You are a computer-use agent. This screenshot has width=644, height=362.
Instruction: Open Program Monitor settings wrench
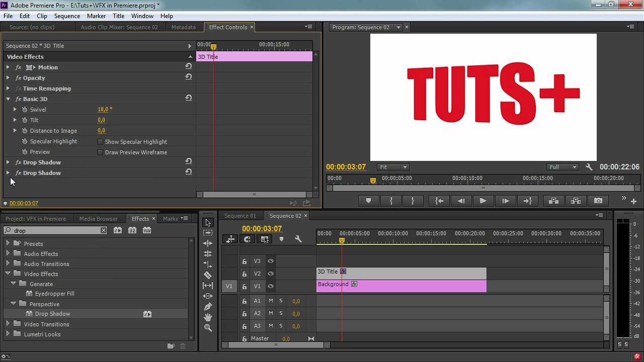(x=589, y=167)
